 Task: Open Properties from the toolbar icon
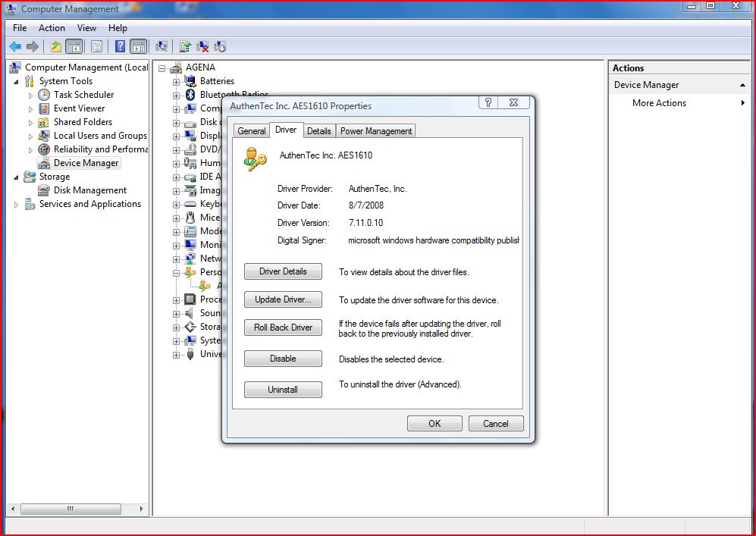point(96,47)
